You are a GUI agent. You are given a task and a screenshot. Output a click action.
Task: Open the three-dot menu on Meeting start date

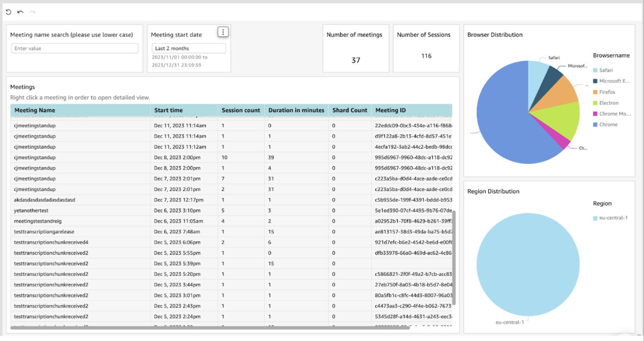tap(223, 31)
